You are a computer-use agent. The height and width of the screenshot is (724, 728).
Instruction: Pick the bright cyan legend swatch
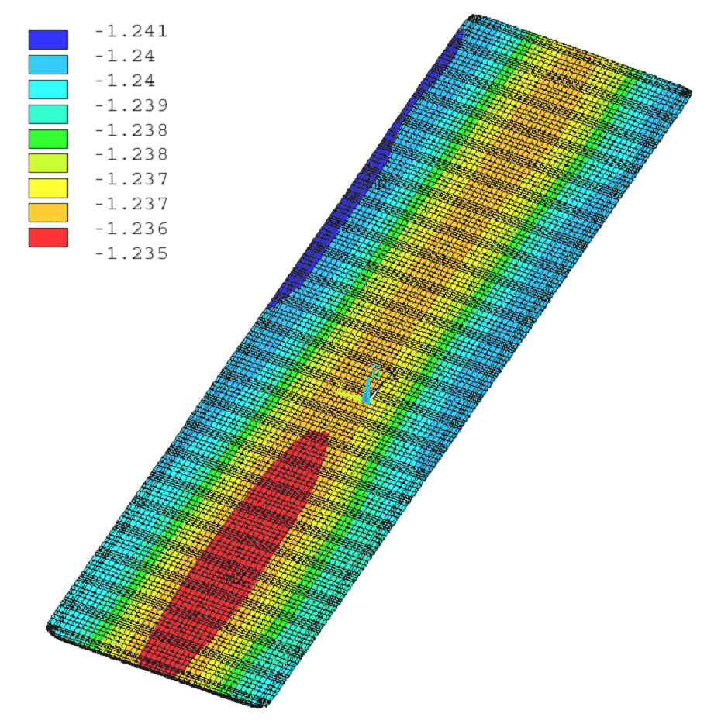(x=48, y=89)
